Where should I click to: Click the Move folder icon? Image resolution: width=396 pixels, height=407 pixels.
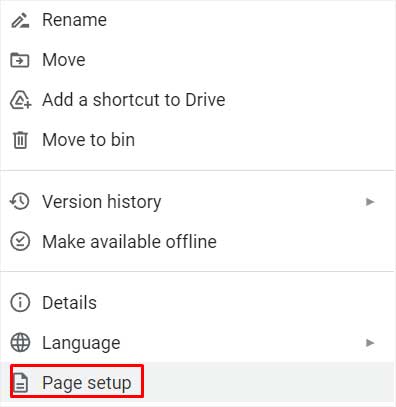click(20, 60)
